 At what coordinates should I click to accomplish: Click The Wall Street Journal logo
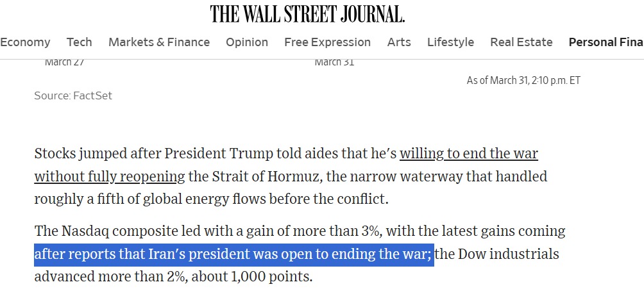[x=308, y=13]
